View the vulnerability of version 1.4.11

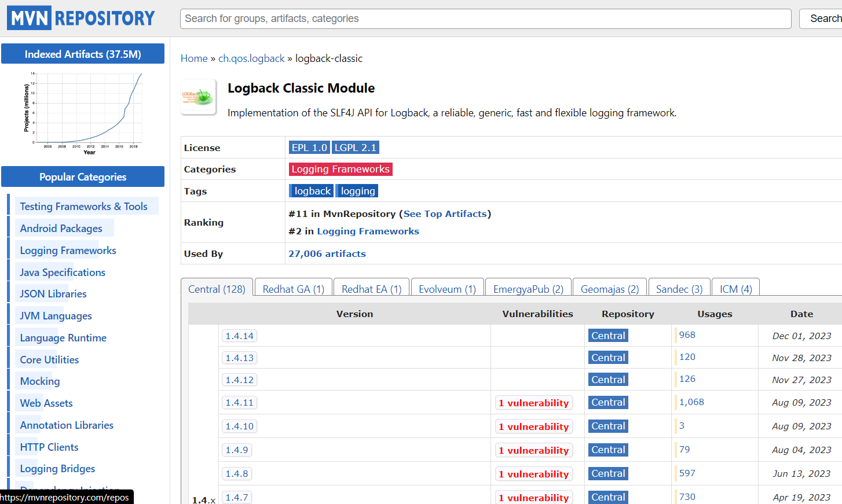pyautogui.click(x=534, y=403)
